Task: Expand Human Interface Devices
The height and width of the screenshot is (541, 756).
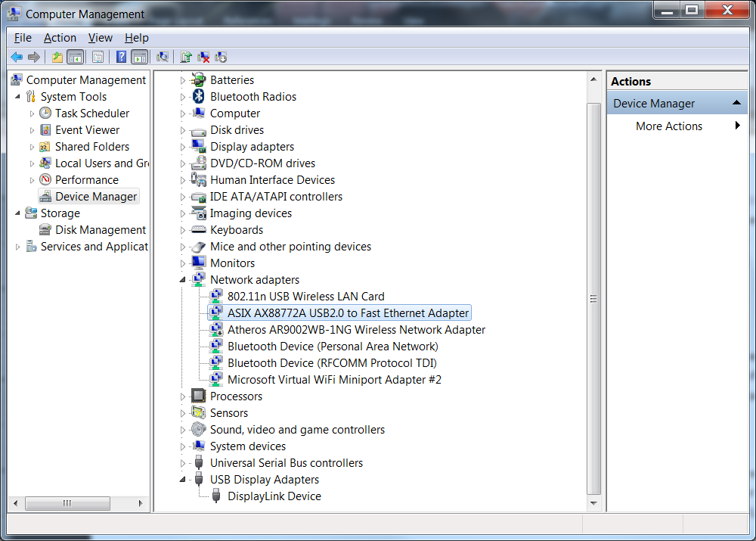Action: [183, 181]
